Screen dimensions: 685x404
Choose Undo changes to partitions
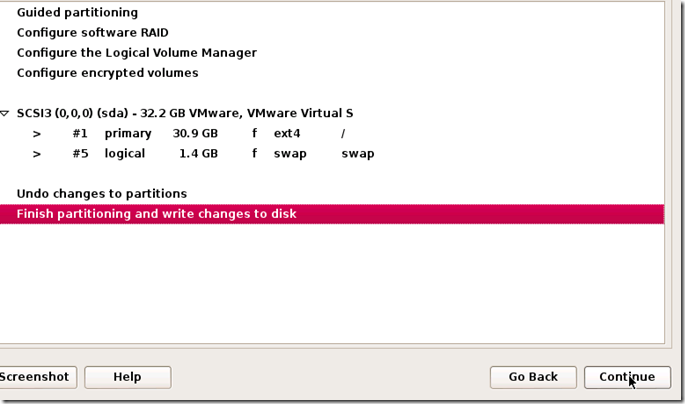(x=101, y=194)
